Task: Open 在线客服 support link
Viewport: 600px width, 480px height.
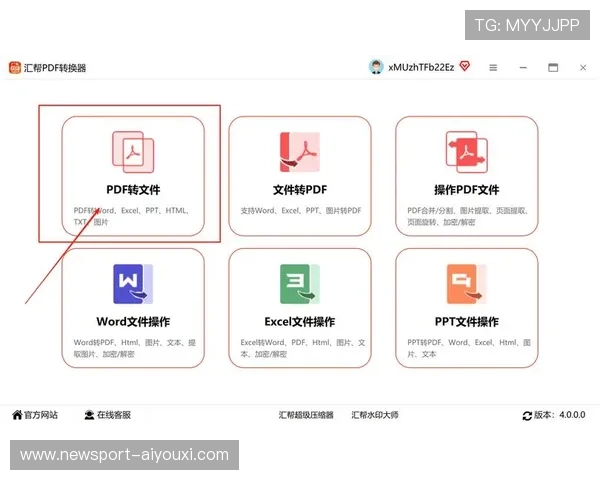Action: coord(114,415)
